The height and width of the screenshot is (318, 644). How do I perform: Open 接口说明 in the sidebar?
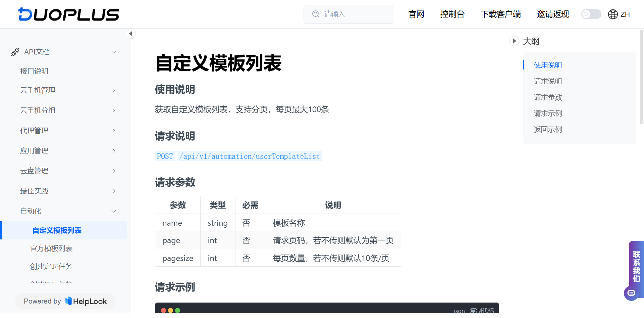[34, 71]
